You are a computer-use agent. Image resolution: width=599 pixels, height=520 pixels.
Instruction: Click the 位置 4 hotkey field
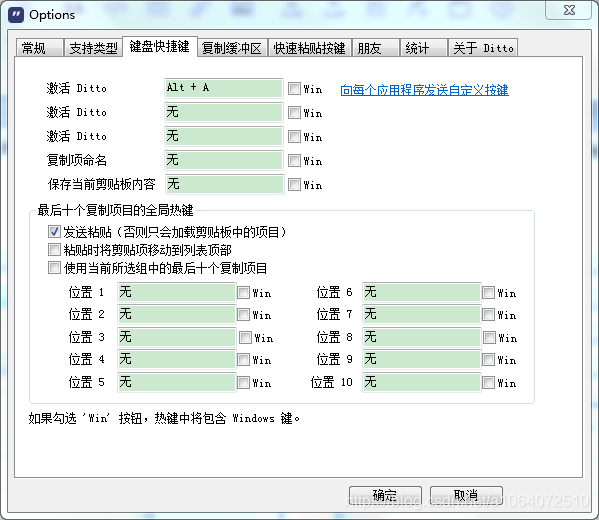coord(176,360)
